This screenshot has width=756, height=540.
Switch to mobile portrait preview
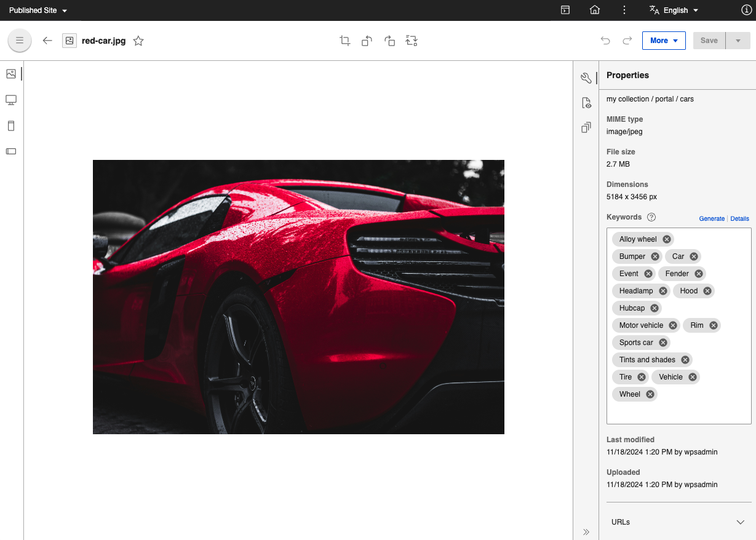(x=10, y=125)
